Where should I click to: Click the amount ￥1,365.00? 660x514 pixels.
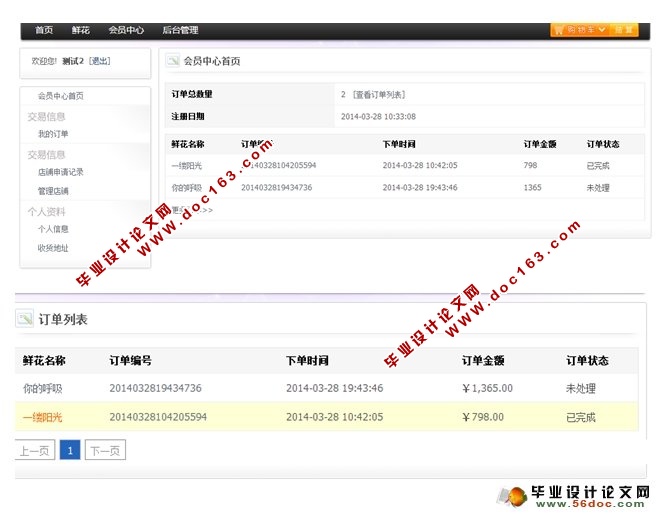[487, 388]
